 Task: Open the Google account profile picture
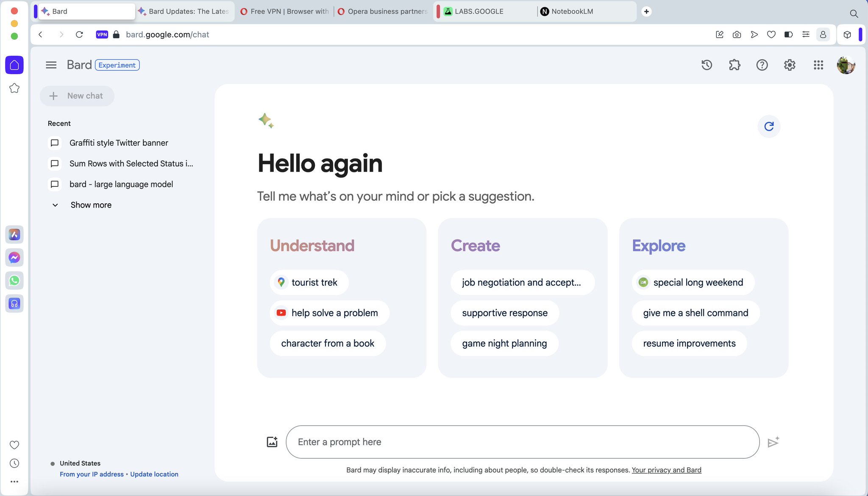point(846,65)
